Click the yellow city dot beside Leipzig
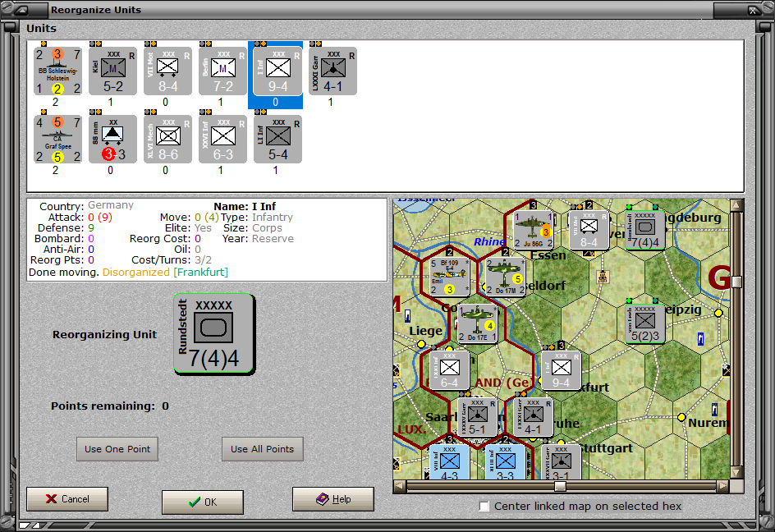Viewport: 775px width, 532px height. pos(718,313)
